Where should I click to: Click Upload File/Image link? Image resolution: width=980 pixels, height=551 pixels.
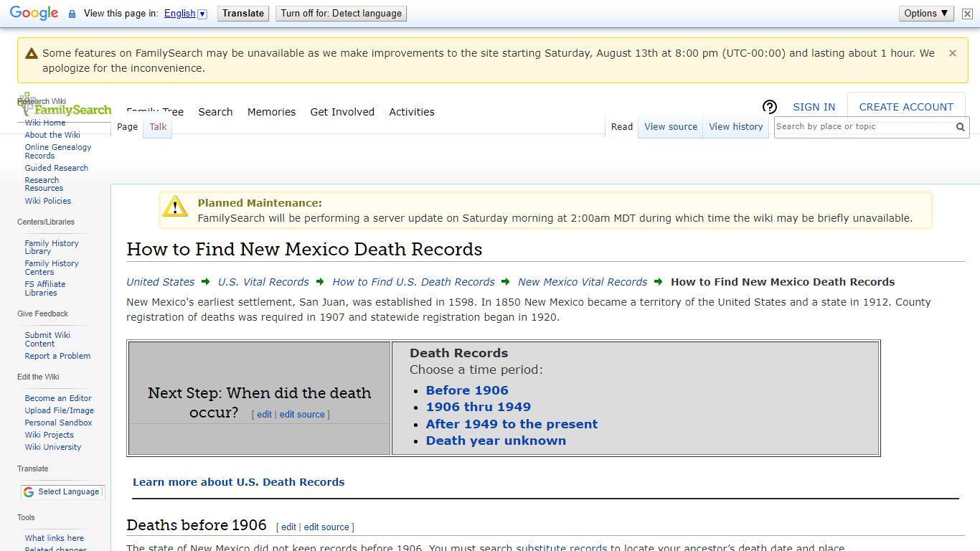pyautogui.click(x=60, y=410)
